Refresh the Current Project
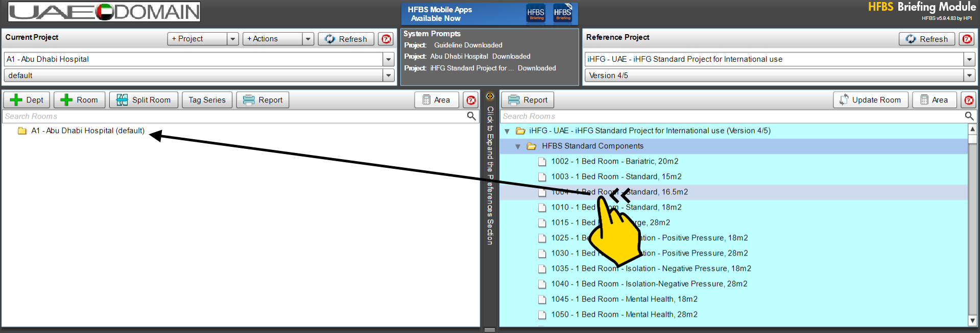This screenshot has width=980, height=333. click(346, 39)
